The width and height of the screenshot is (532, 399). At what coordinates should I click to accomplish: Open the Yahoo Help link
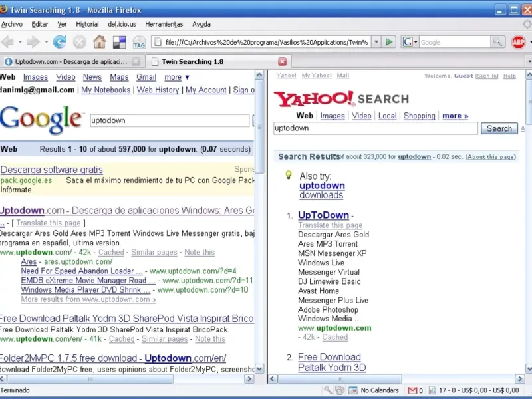pyautogui.click(x=509, y=76)
